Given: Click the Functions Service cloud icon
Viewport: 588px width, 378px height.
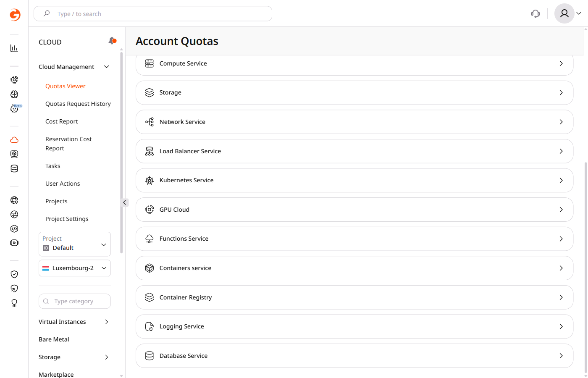Looking at the screenshot, I should [150, 239].
